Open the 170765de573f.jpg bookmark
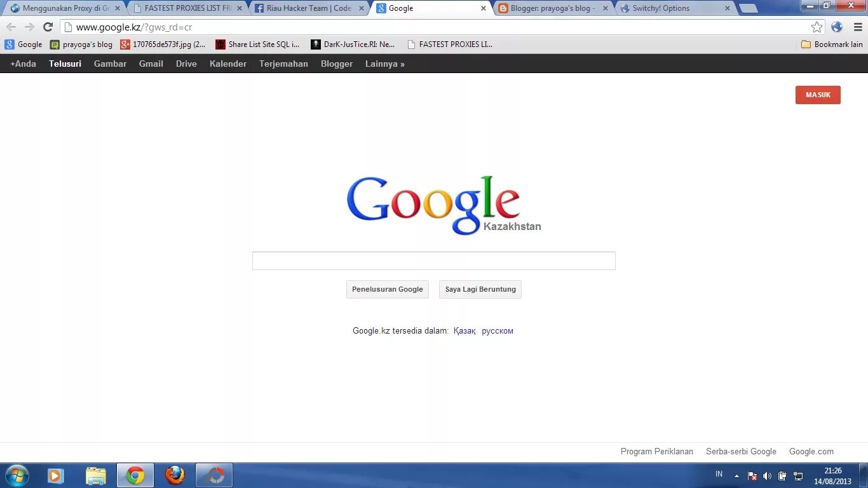The height and width of the screenshot is (488, 868). pyautogui.click(x=163, y=44)
